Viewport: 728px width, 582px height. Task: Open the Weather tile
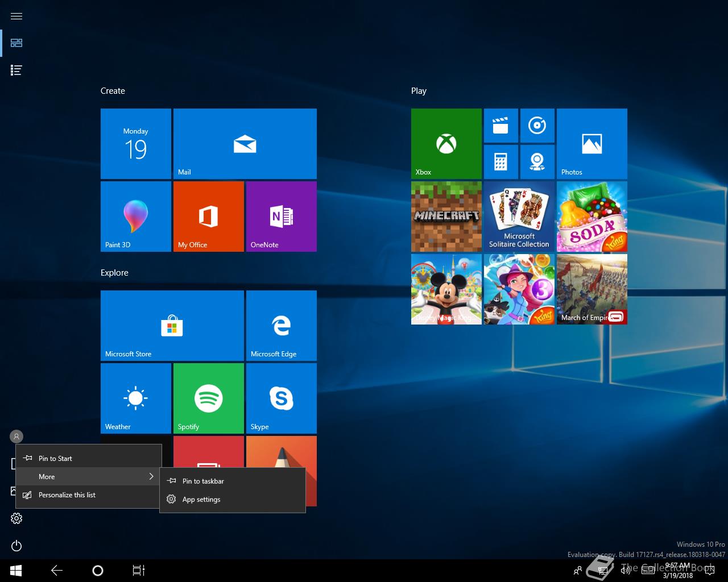coord(136,398)
